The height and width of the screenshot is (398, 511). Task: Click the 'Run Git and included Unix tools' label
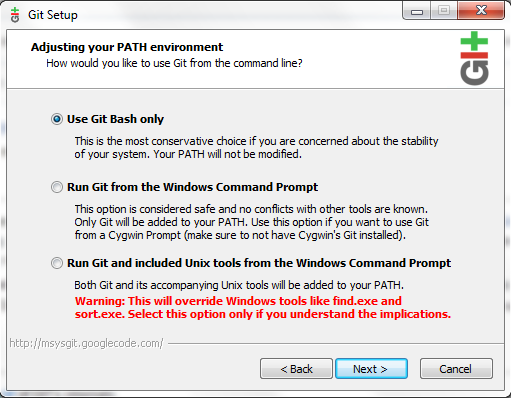(259, 263)
